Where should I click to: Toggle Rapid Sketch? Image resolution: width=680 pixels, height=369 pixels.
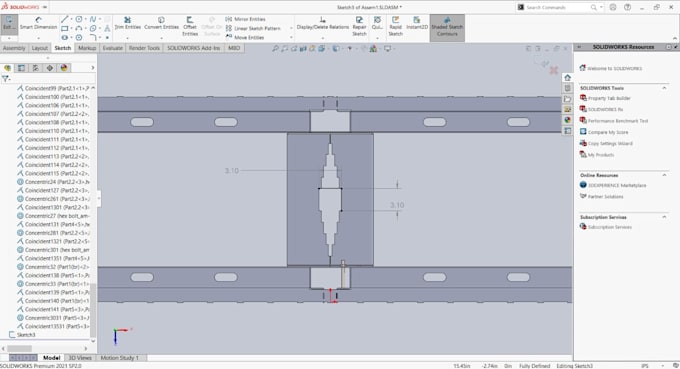tap(396, 26)
